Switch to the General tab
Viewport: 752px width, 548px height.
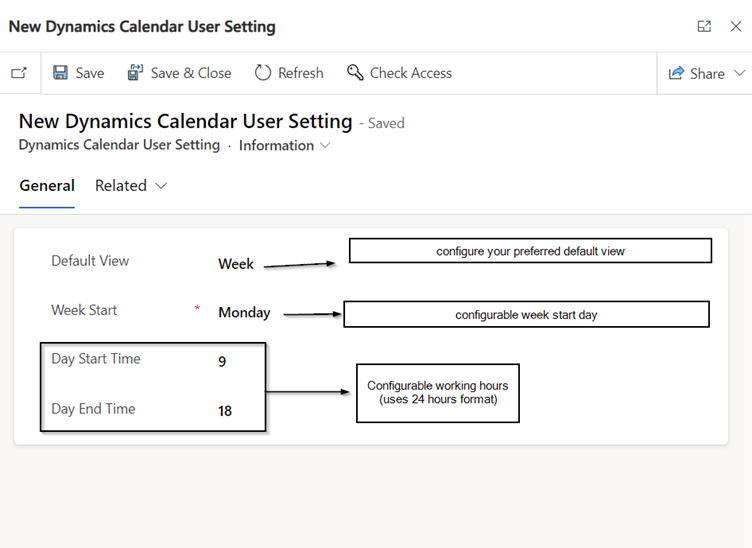coord(47,186)
